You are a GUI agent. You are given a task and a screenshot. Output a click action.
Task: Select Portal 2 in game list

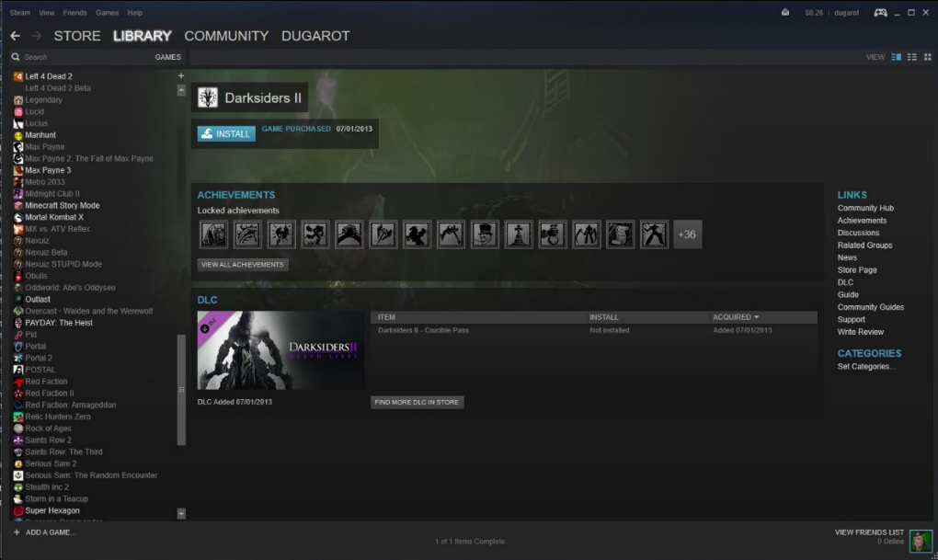(x=39, y=358)
